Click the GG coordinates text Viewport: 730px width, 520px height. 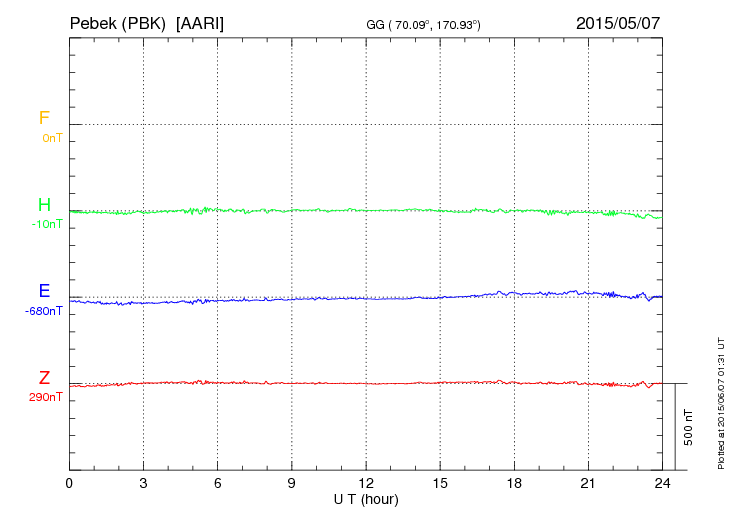(424, 24)
